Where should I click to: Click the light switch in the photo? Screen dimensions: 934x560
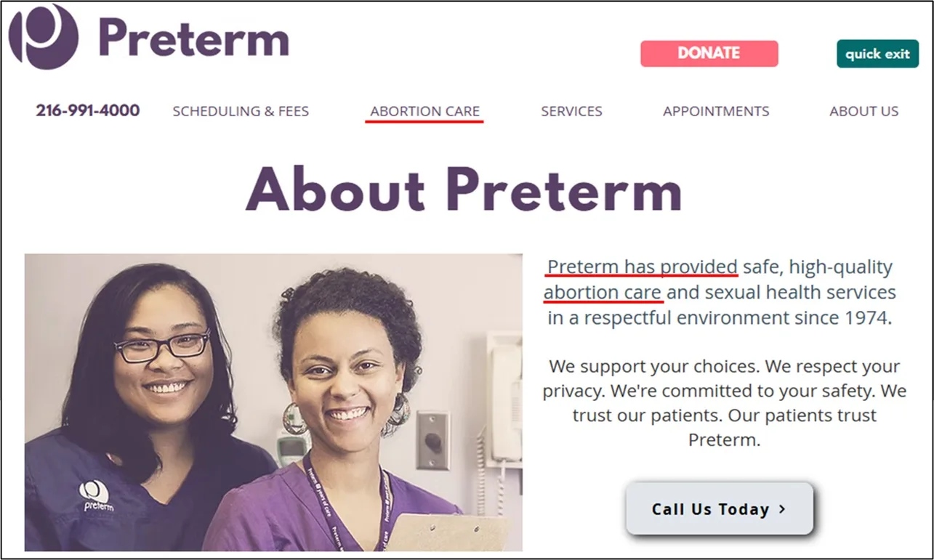click(433, 440)
